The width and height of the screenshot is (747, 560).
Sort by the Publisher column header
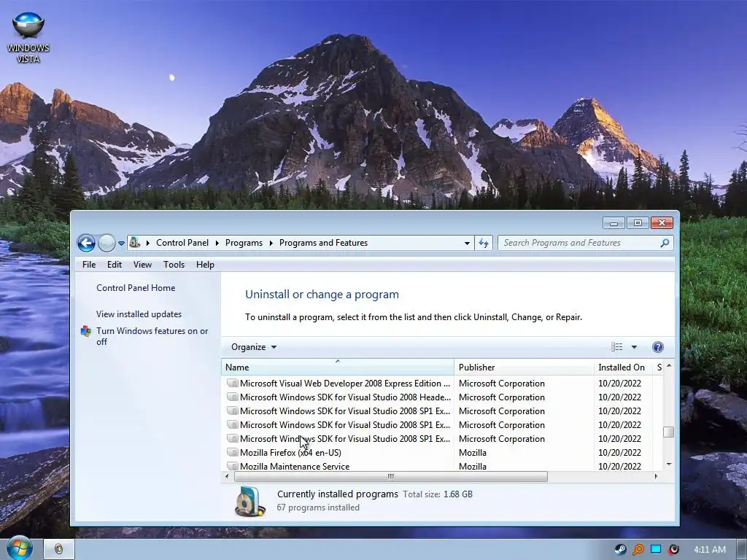point(524,367)
